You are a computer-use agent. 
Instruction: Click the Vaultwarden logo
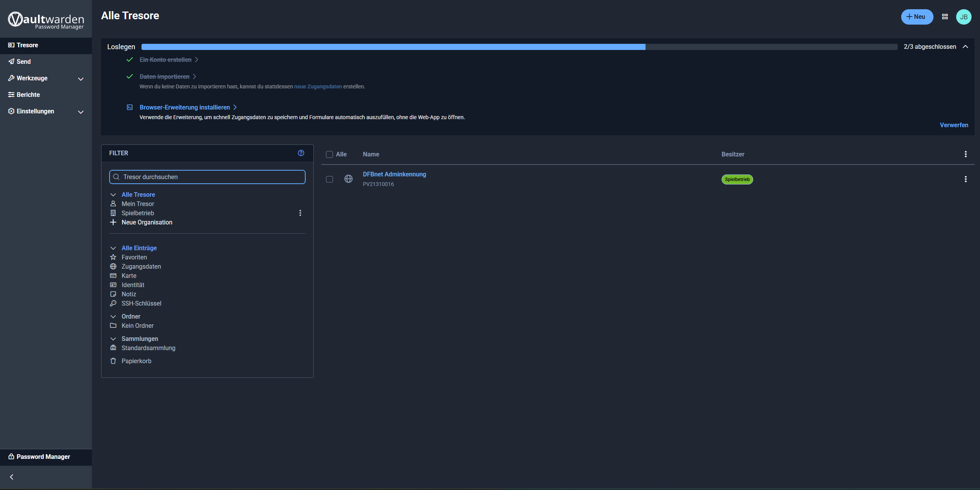click(x=46, y=20)
